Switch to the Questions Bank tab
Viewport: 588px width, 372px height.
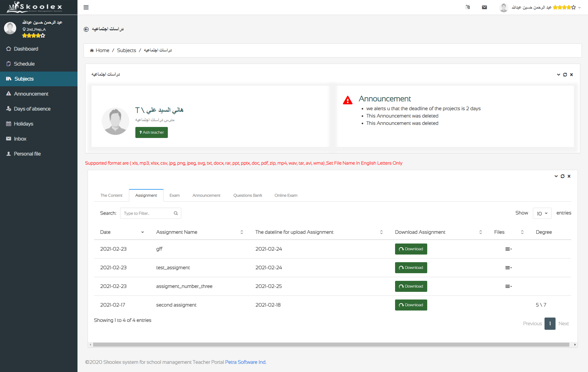[248, 195]
